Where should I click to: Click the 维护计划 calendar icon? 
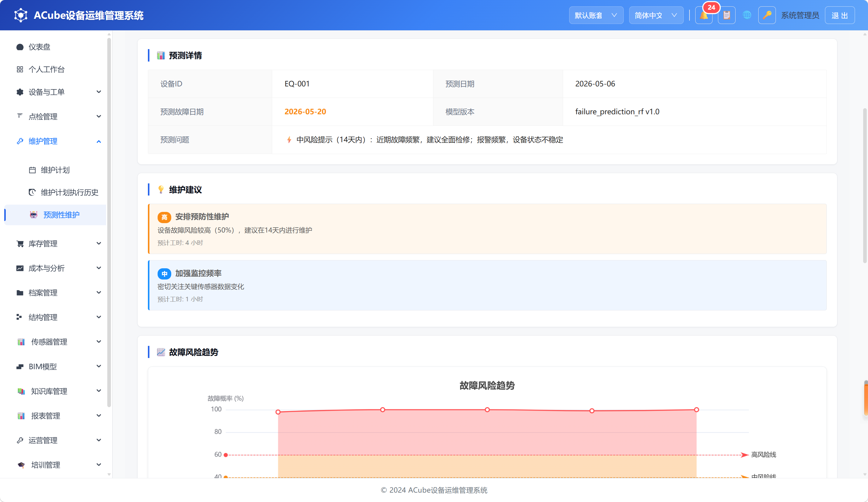coord(32,170)
